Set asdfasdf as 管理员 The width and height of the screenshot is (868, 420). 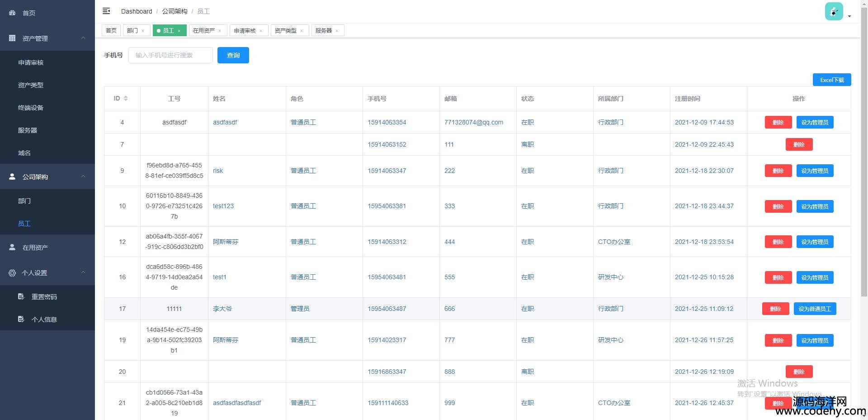pyautogui.click(x=815, y=123)
